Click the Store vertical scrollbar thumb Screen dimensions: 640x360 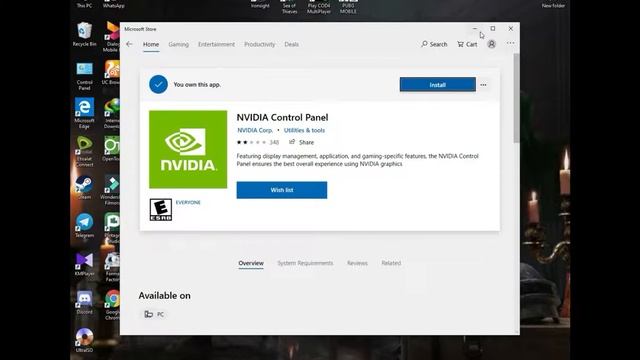516,98
